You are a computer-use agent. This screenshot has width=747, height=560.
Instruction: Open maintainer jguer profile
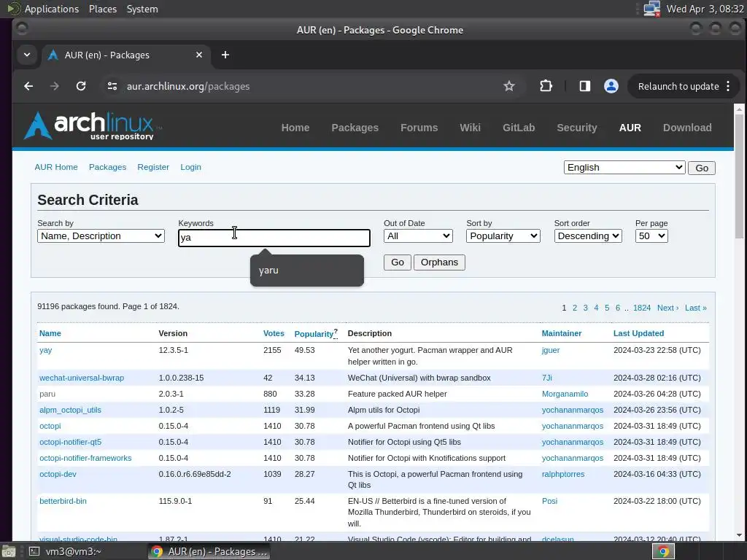click(551, 350)
